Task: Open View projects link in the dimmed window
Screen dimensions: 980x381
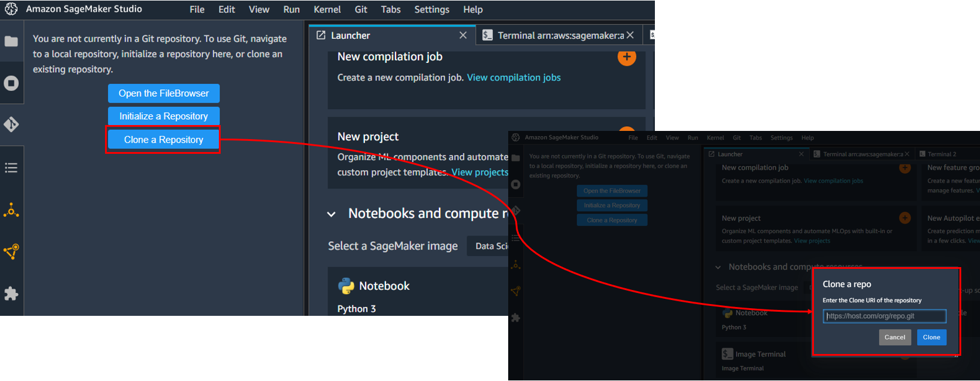Action: (812, 241)
